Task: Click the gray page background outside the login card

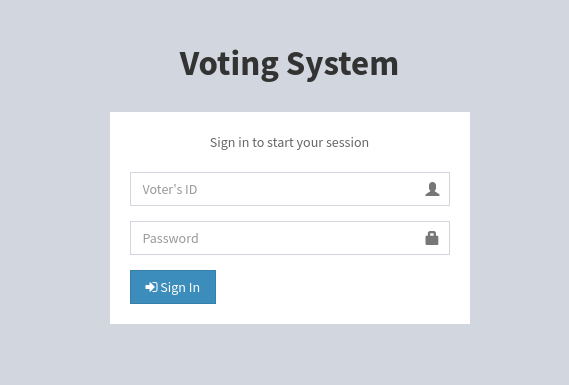Action: [54, 218]
